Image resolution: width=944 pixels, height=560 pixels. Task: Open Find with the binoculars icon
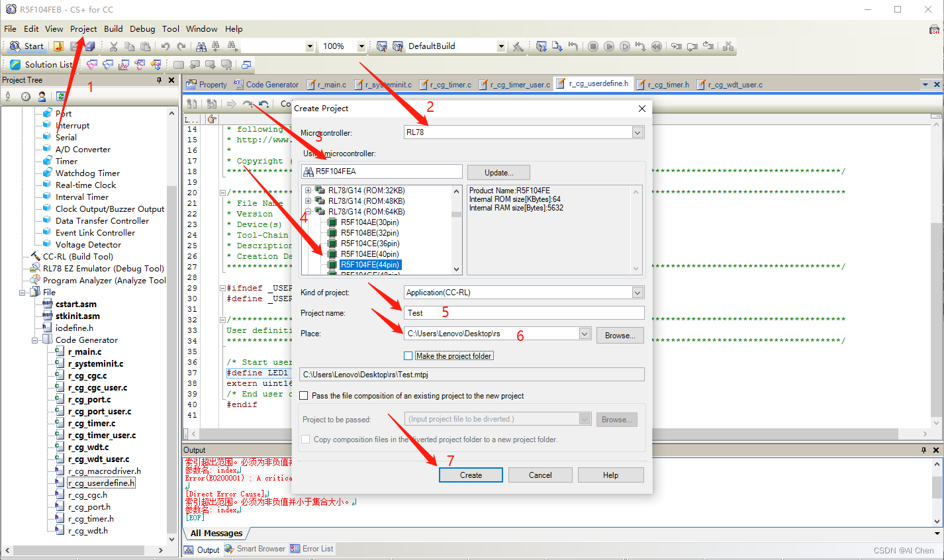[201, 46]
